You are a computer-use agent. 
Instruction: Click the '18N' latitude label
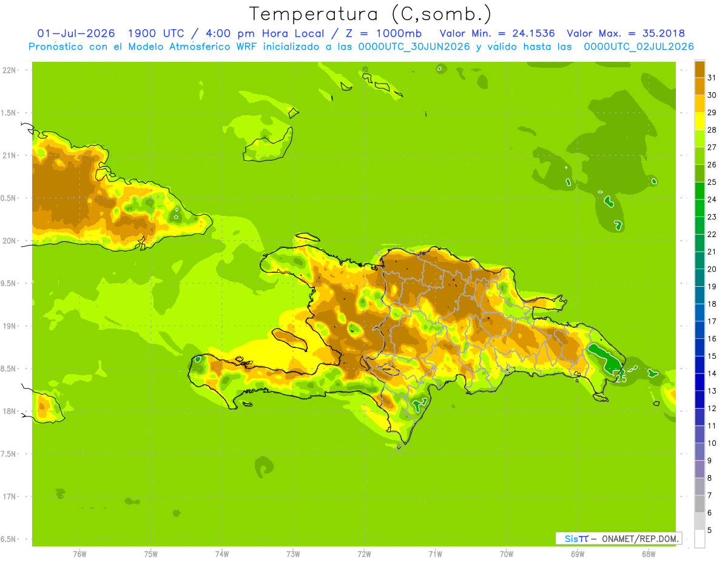[10, 411]
